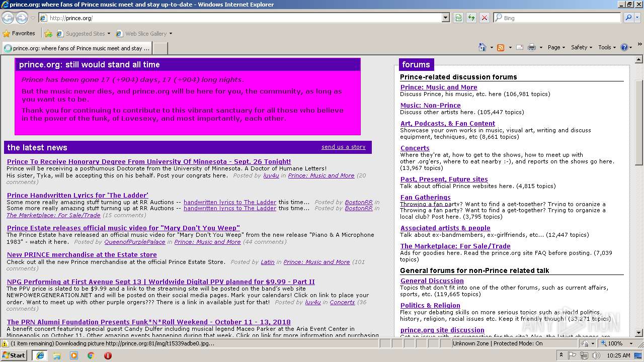Open 'Prince To Receive Honorary Degree' news link

click(149, 162)
